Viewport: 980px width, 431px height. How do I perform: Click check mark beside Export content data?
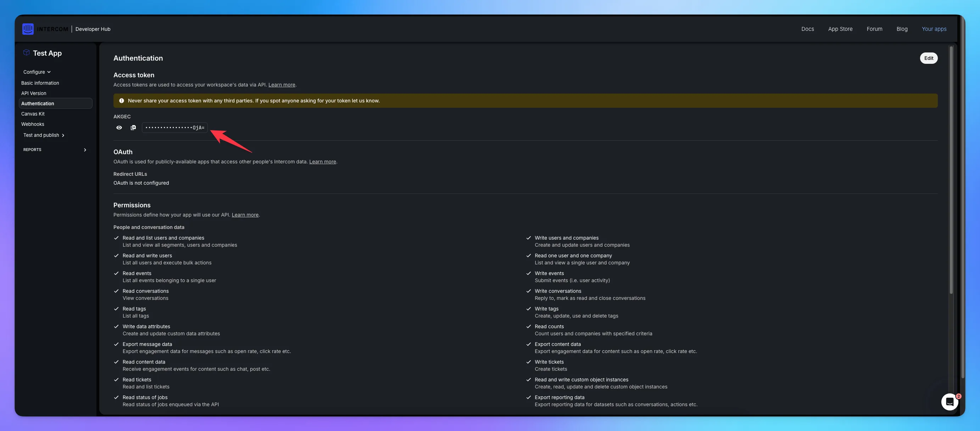[x=528, y=344]
